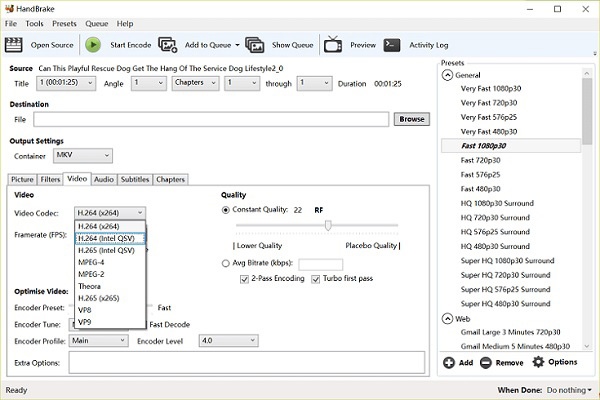The image size is (600, 400).
Task: Click the Add to Queue picture icon
Action: [168, 45]
